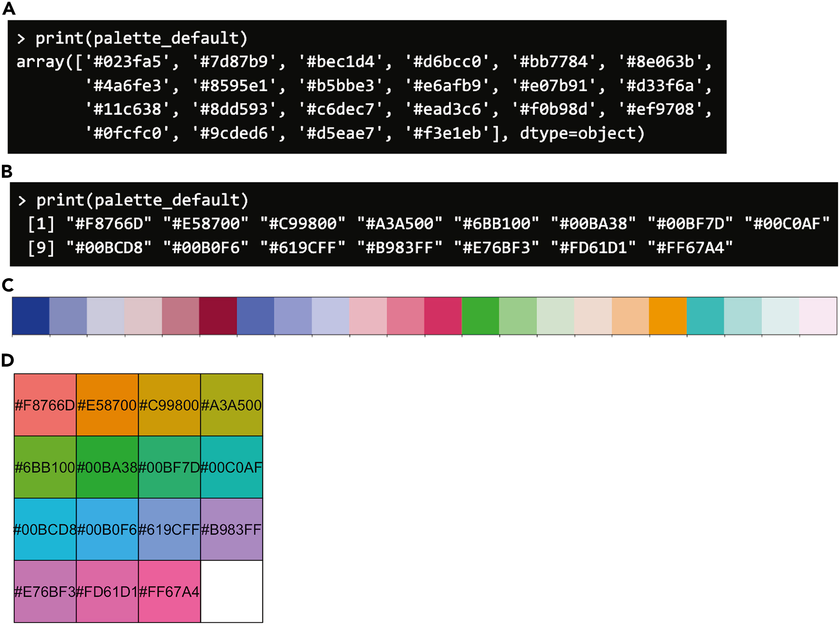This screenshot has height=625, width=840.
Task: Pick the #619CFF blue grid swatch
Action: click(x=169, y=529)
